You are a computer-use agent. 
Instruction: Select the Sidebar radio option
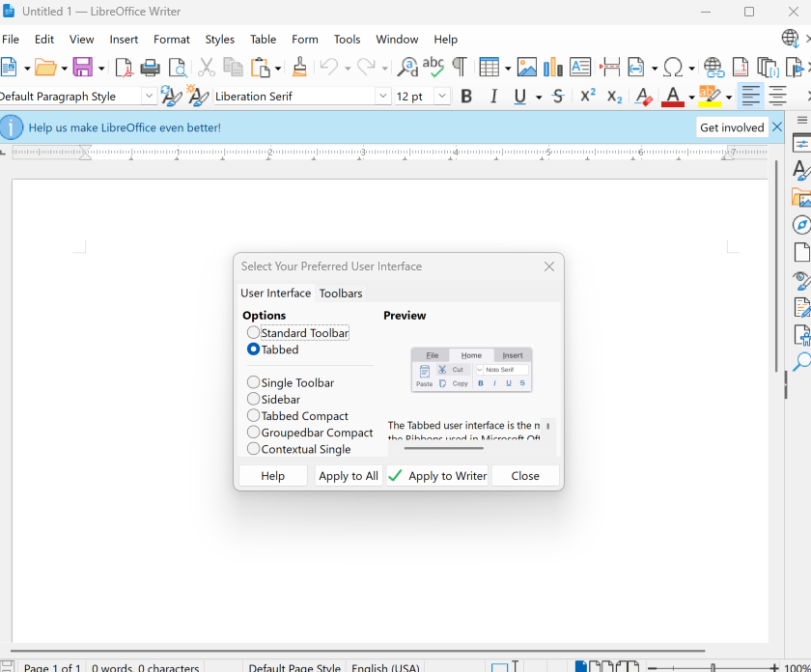253,399
